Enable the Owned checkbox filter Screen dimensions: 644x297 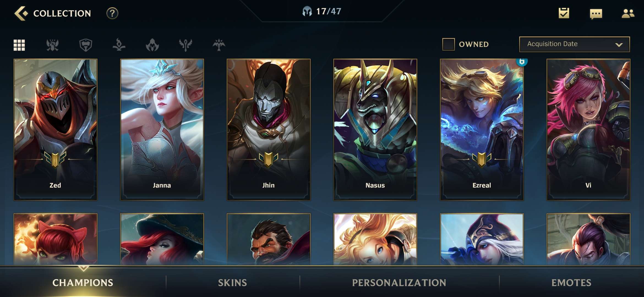tap(448, 44)
